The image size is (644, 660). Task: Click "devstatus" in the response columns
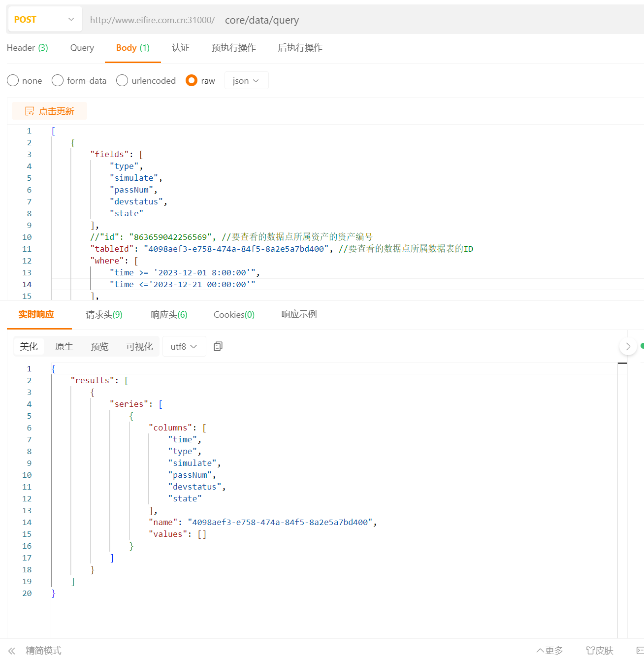pyautogui.click(x=194, y=487)
